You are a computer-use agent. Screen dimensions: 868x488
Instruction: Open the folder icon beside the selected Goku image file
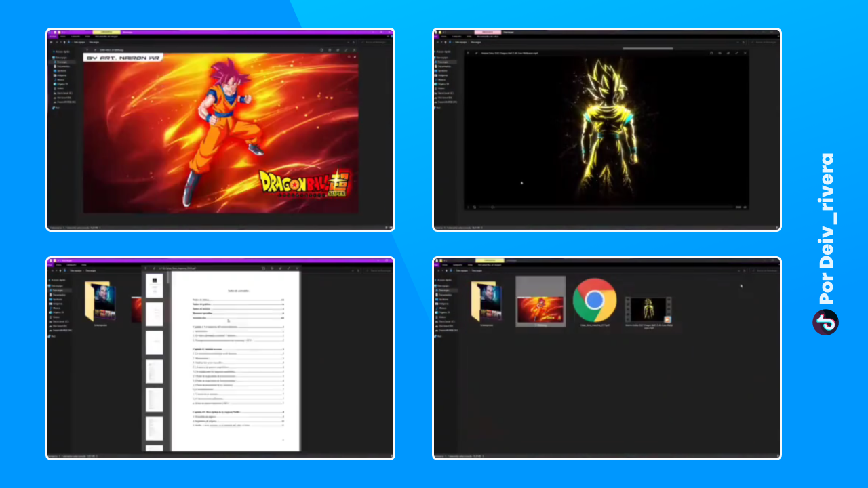tap(486, 301)
